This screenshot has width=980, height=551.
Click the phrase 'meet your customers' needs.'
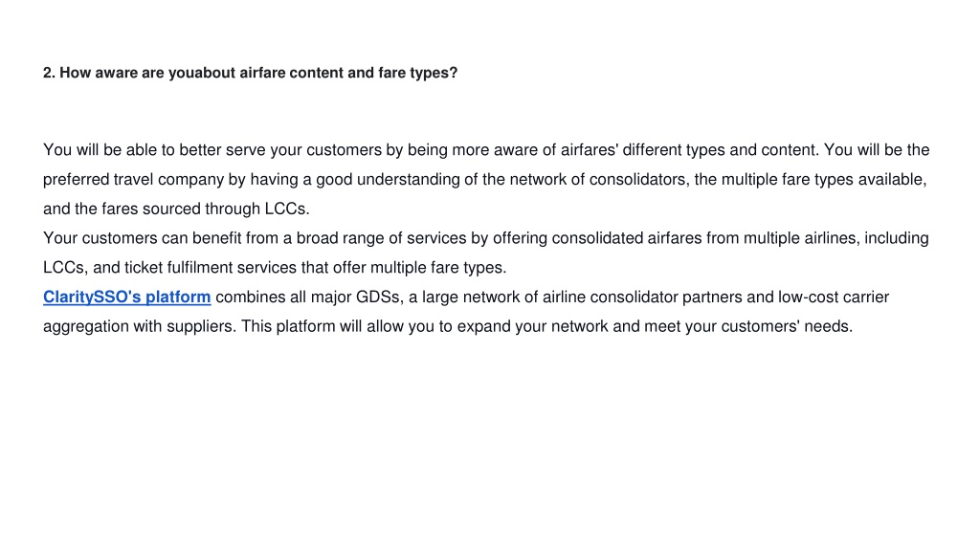[748, 326]
